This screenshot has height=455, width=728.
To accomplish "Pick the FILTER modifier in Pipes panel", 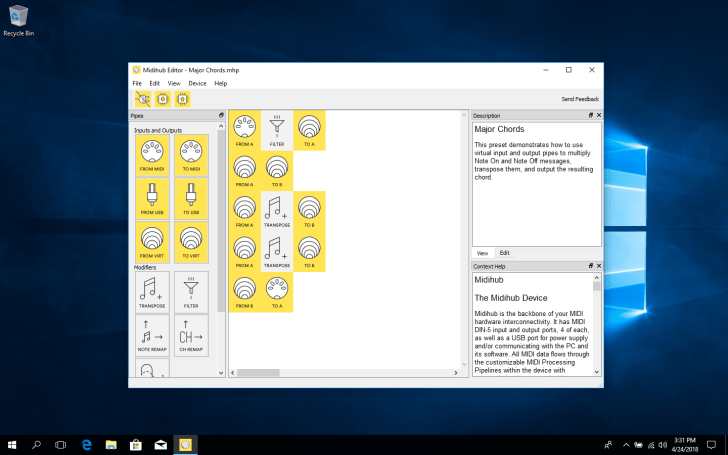I will point(191,292).
